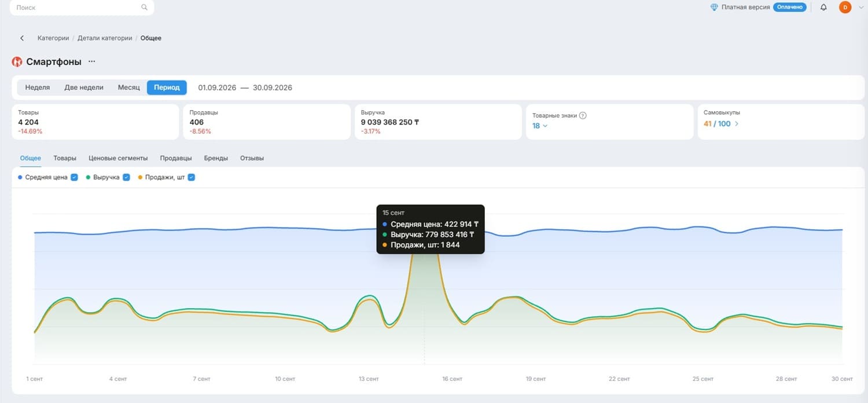Focus the Поиск search field

click(82, 8)
